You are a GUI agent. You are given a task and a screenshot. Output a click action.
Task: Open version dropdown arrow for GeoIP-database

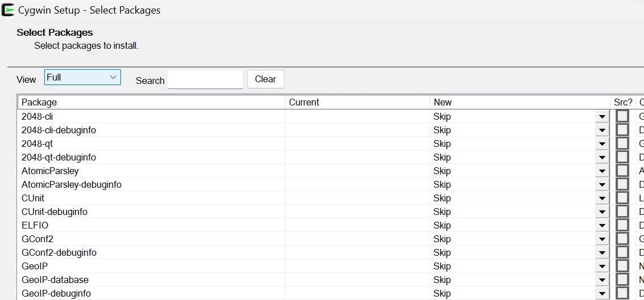(601, 280)
